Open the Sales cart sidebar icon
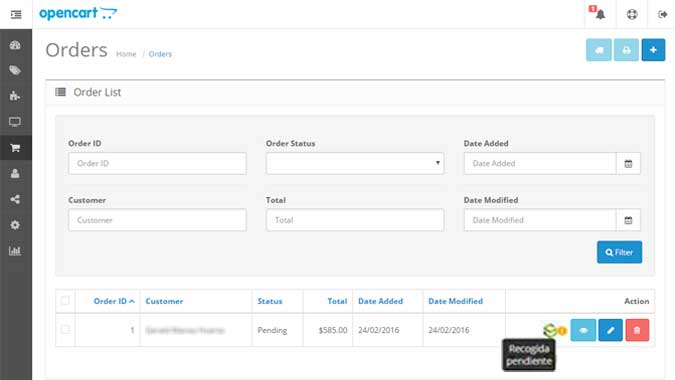This screenshot has height=380, width=675. [x=15, y=148]
